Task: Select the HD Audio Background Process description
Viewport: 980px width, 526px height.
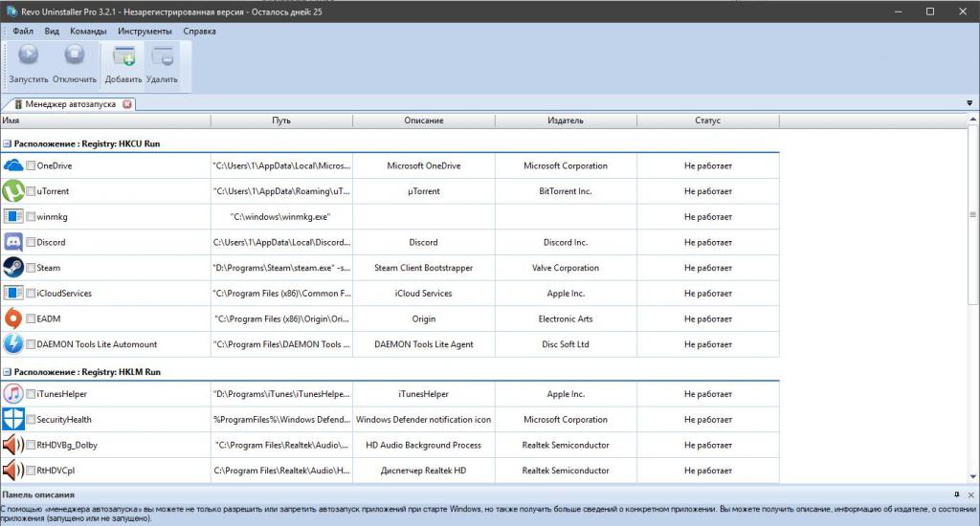Action: pos(424,446)
